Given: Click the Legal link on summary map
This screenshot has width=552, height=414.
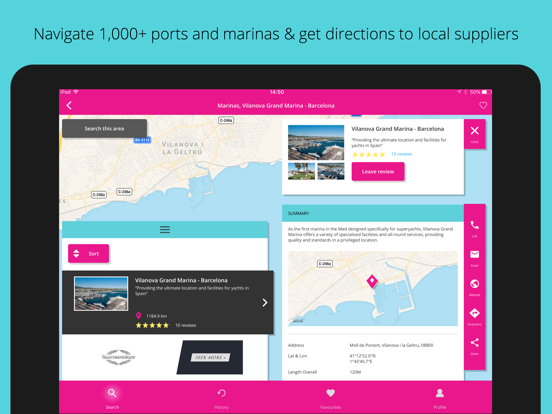Looking at the screenshot, I should [x=298, y=321].
